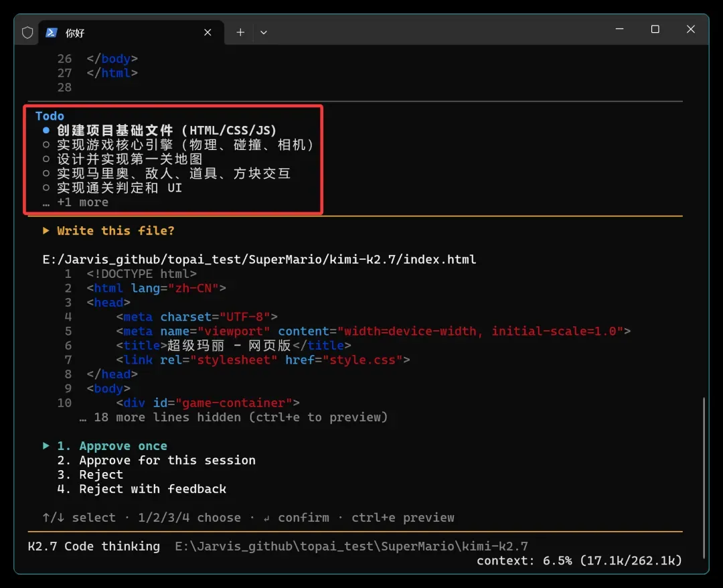
Task: Click todo item 实现通关判定和 UI
Action: click(119, 188)
